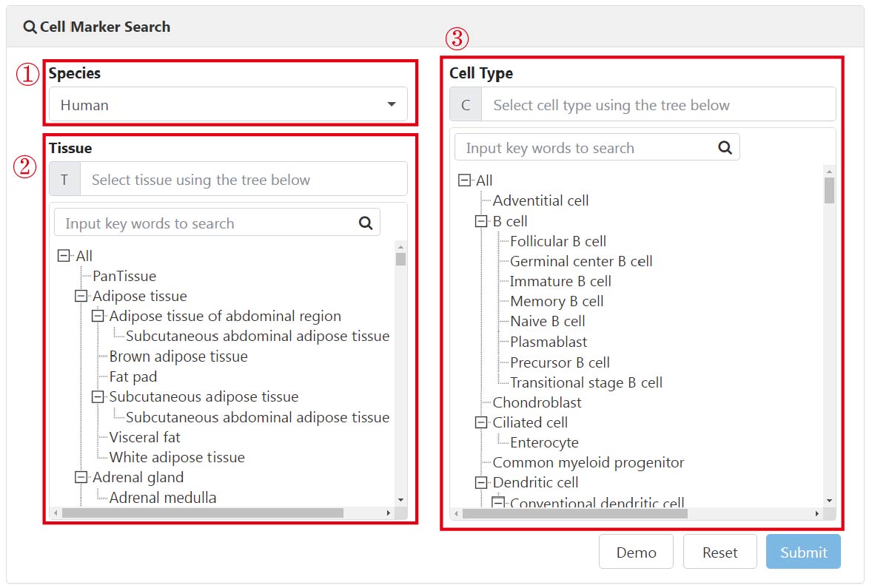Screen dimensions: 872x588
Task: Select PanTissue in the tissue tree
Action: point(124,276)
